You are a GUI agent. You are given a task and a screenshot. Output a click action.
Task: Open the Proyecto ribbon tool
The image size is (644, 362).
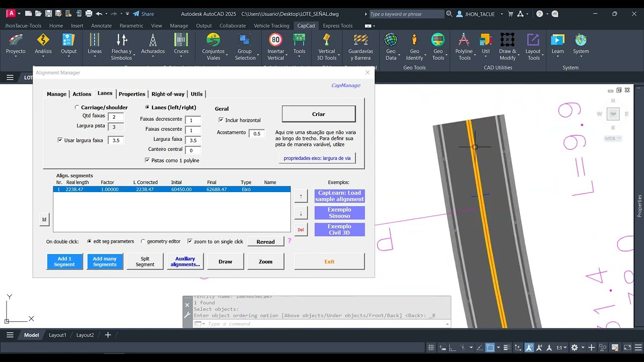tap(16, 44)
